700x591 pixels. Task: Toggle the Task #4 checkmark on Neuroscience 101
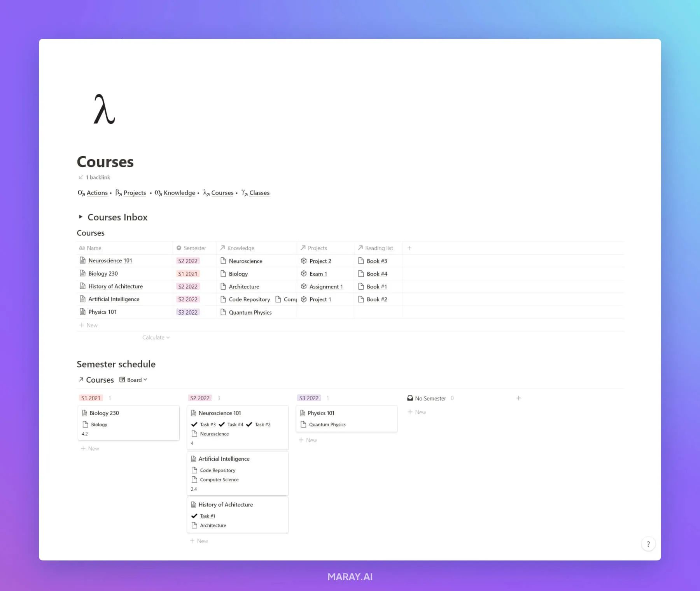(x=223, y=424)
